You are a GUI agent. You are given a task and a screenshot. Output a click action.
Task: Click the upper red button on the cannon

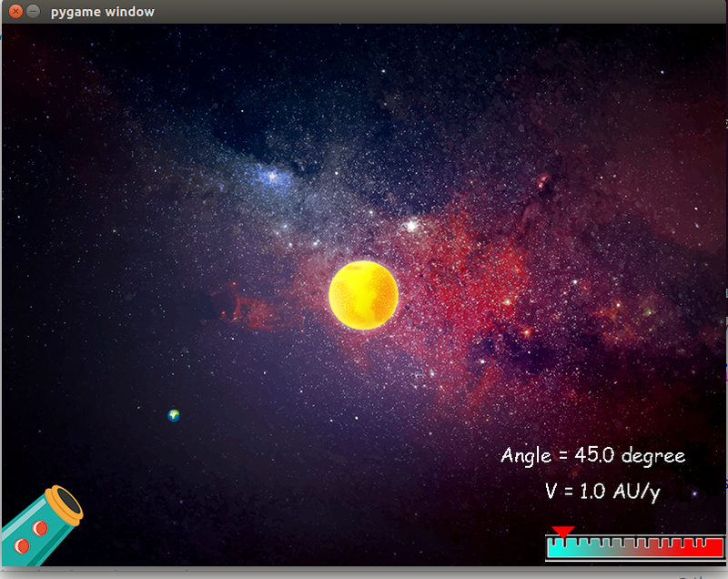point(40,528)
